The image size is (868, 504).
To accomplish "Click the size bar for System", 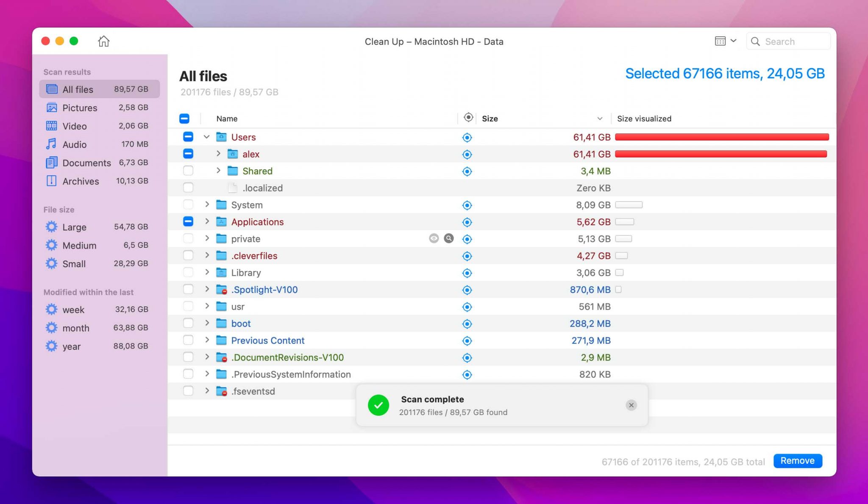I will point(629,205).
